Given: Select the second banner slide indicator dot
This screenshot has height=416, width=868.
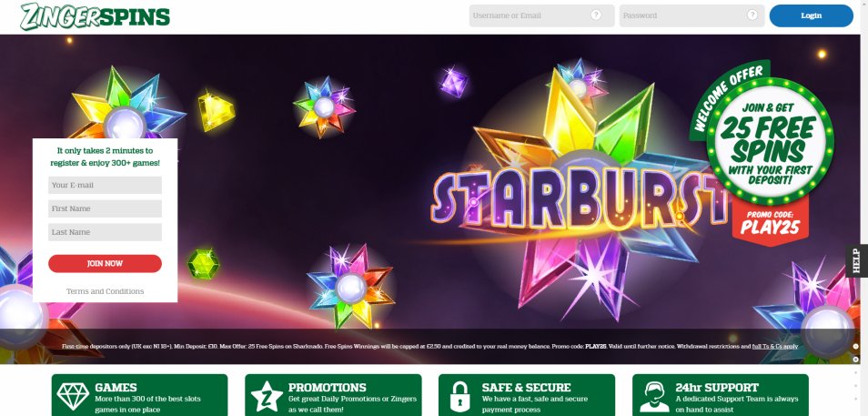Looking at the screenshot, I should tap(856, 359).
